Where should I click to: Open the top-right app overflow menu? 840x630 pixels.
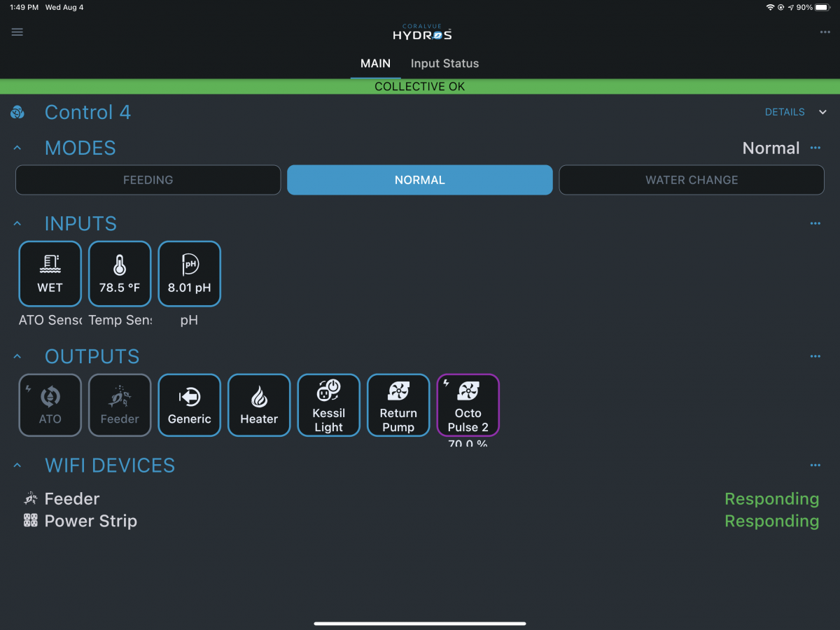(825, 32)
